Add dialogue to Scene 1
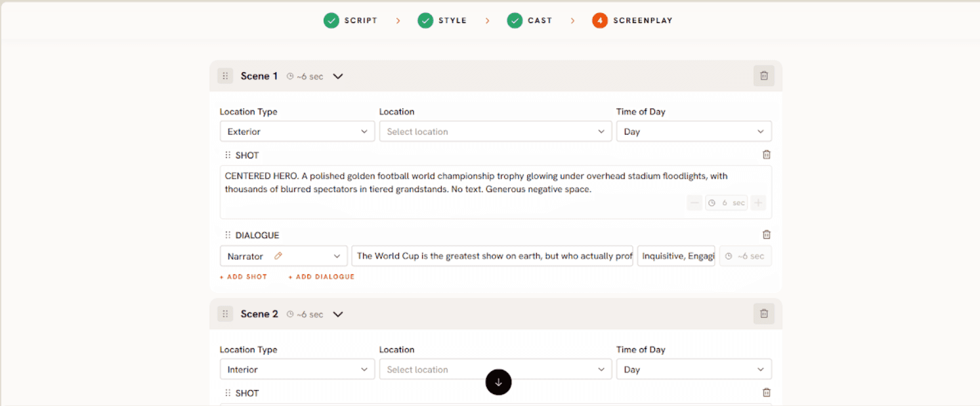The height and width of the screenshot is (406, 980). click(x=322, y=277)
